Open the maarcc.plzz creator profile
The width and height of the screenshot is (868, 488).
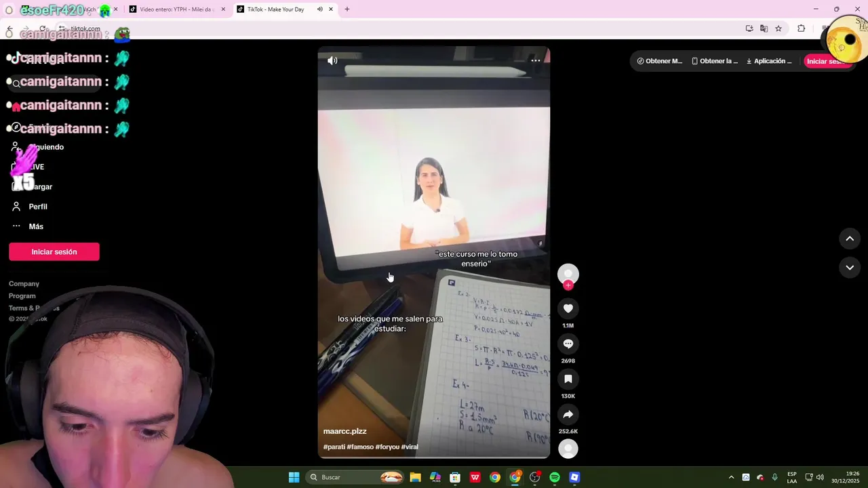click(345, 431)
